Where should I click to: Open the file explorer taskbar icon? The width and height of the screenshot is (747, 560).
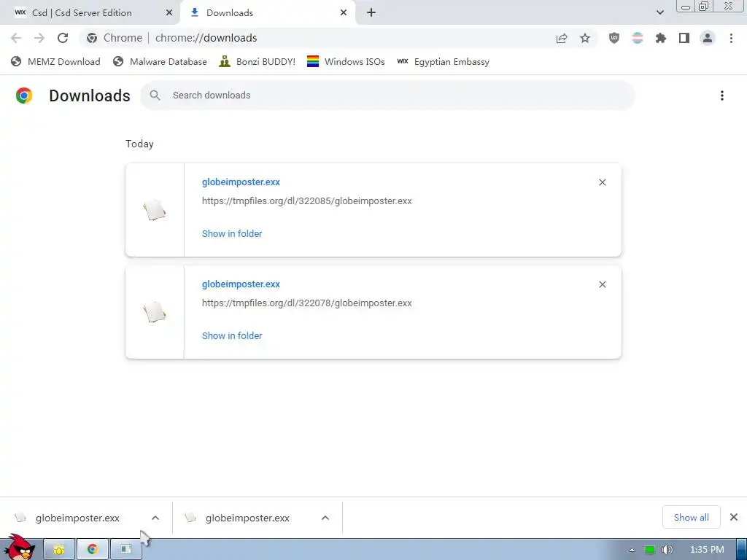pyautogui.click(x=59, y=550)
